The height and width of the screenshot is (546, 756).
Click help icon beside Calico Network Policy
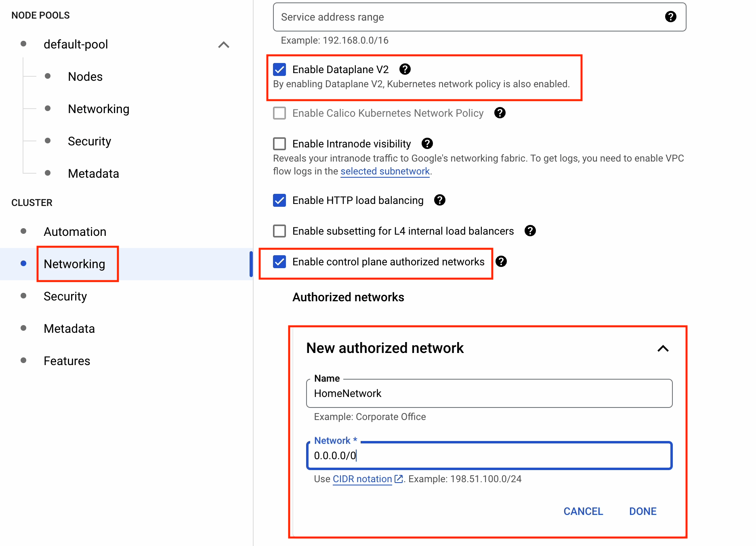pos(500,113)
